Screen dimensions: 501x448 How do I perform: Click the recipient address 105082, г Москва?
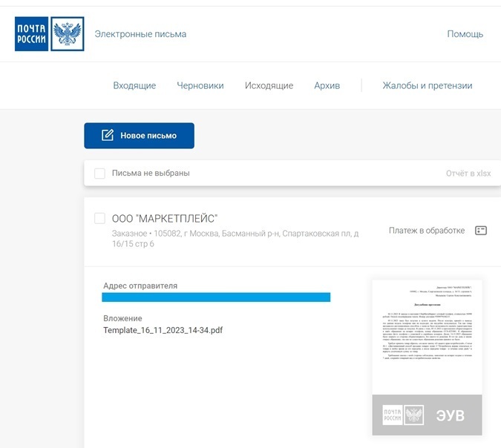point(235,239)
